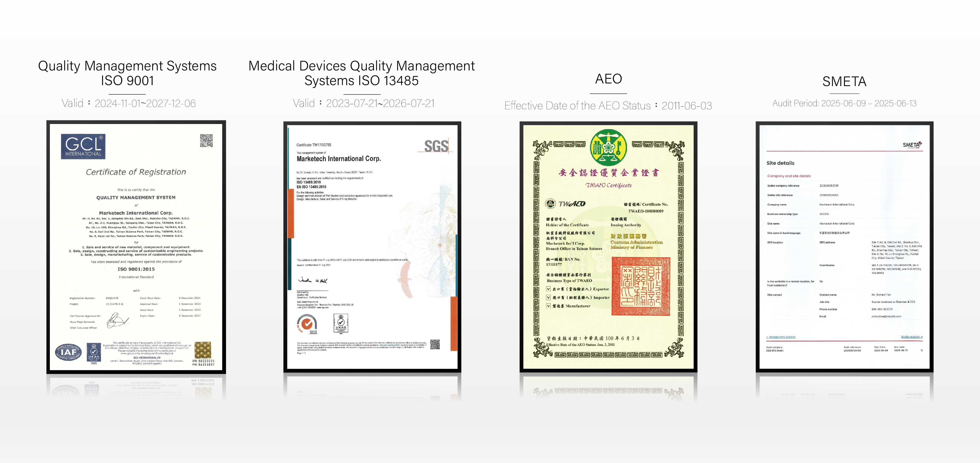The width and height of the screenshot is (980, 463).
Task: Click the QR code on GCL certificate
Action: (x=206, y=140)
